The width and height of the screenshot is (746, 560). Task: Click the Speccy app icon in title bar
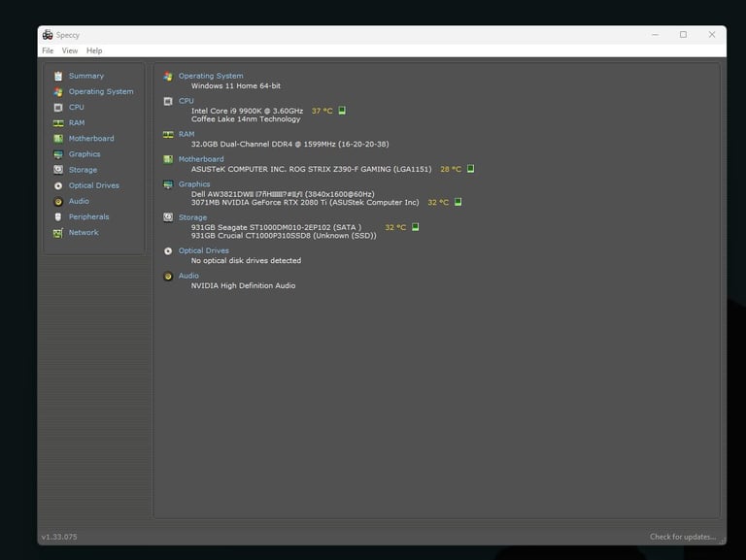pyautogui.click(x=48, y=35)
